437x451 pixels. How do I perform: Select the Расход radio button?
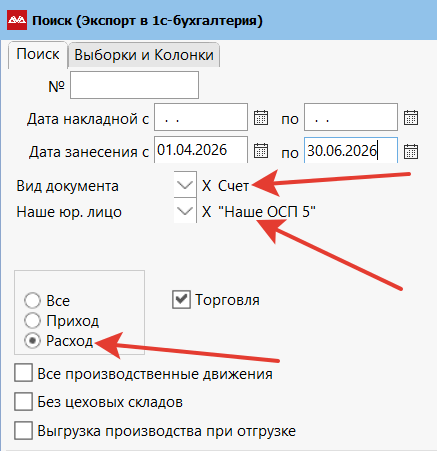click(x=32, y=341)
